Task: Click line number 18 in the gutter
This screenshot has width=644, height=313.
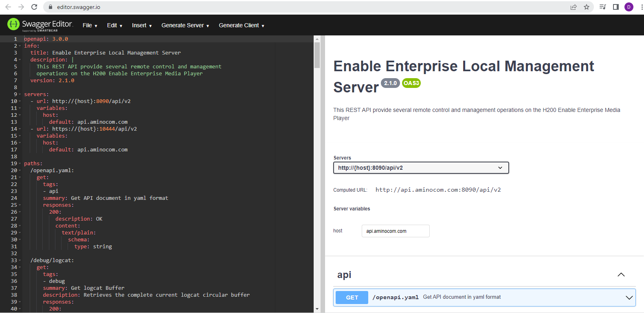Action: click(14, 157)
